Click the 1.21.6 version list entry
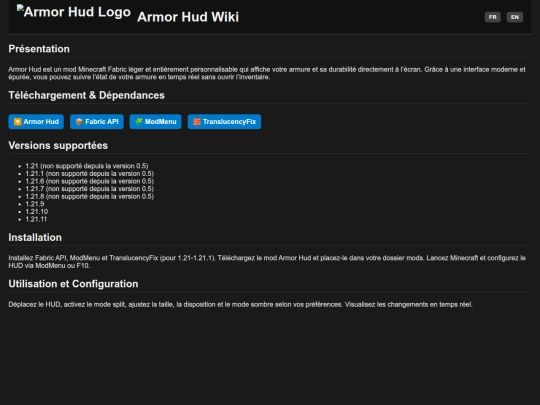 (x=90, y=181)
